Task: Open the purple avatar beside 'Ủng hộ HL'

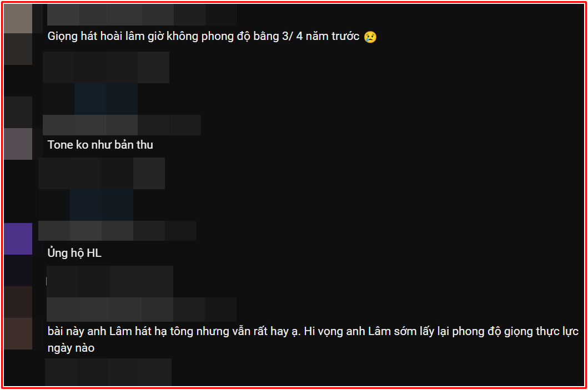Action: [18, 239]
